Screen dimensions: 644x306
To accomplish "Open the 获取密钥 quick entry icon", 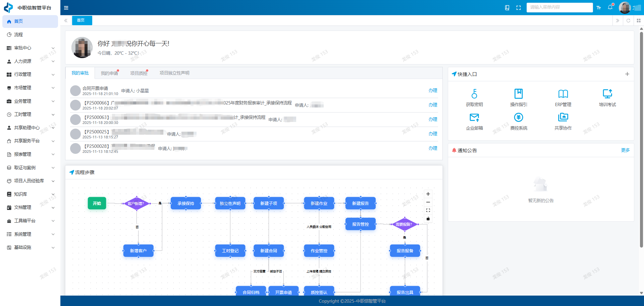I will point(474,94).
